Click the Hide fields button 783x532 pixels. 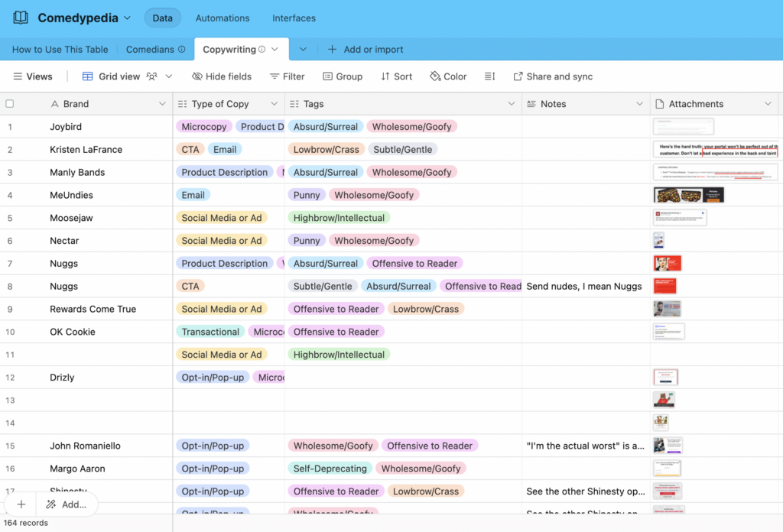[222, 76]
